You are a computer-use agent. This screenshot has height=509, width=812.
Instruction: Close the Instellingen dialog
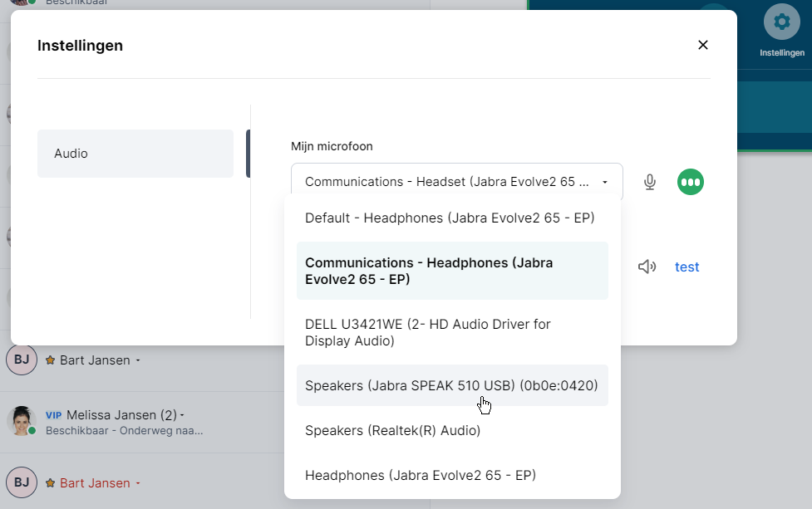703,45
